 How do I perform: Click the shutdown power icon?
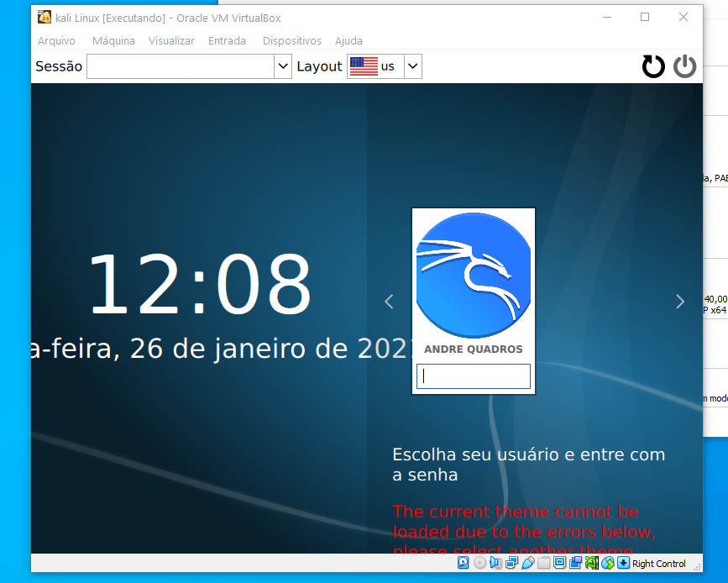tap(685, 66)
